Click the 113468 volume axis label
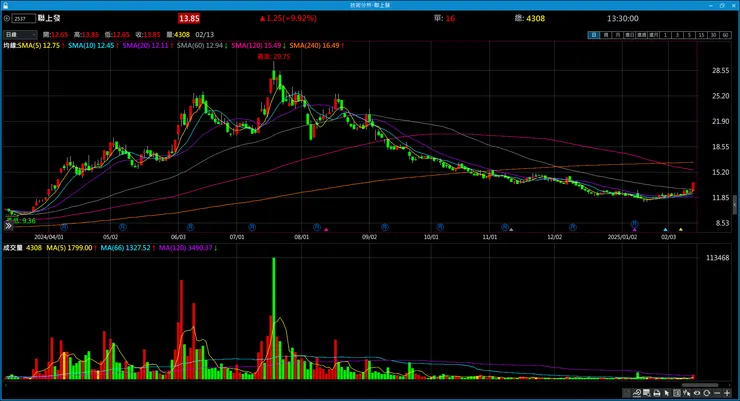Screen dimensions: 740x401 (x=717, y=258)
